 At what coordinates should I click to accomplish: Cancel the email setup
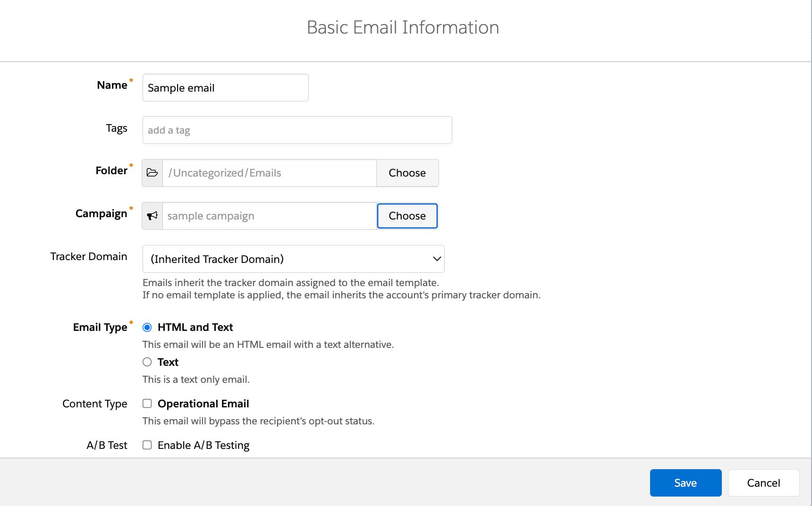[x=763, y=482]
